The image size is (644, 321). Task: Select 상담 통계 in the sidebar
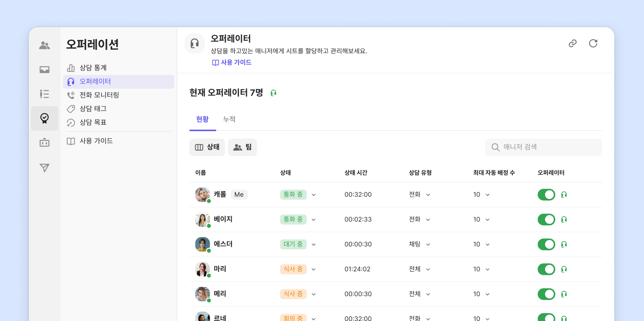pyautogui.click(x=93, y=68)
